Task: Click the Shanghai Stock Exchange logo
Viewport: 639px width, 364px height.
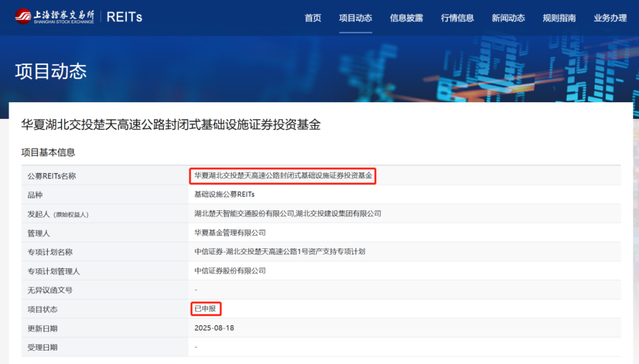Action: coord(54,17)
